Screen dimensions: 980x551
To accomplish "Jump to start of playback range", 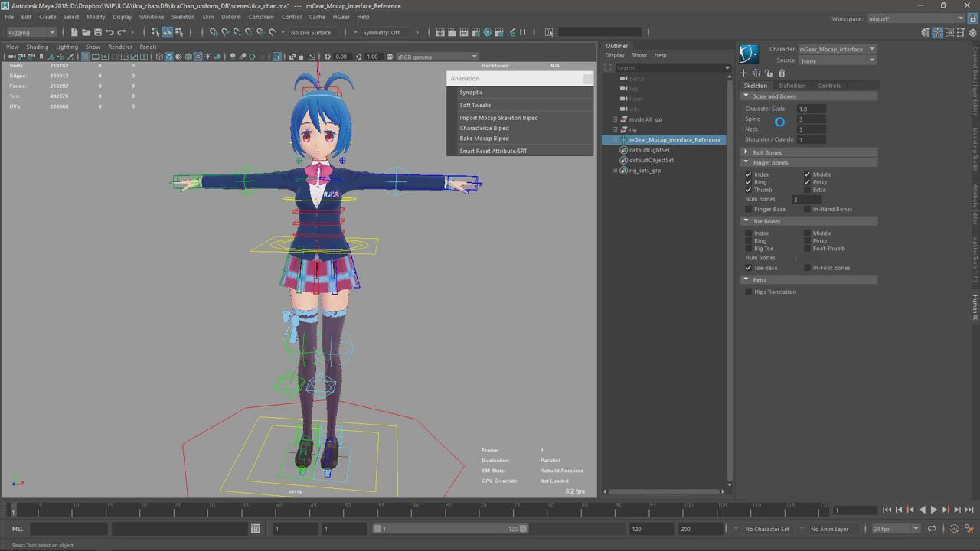I will (x=887, y=510).
